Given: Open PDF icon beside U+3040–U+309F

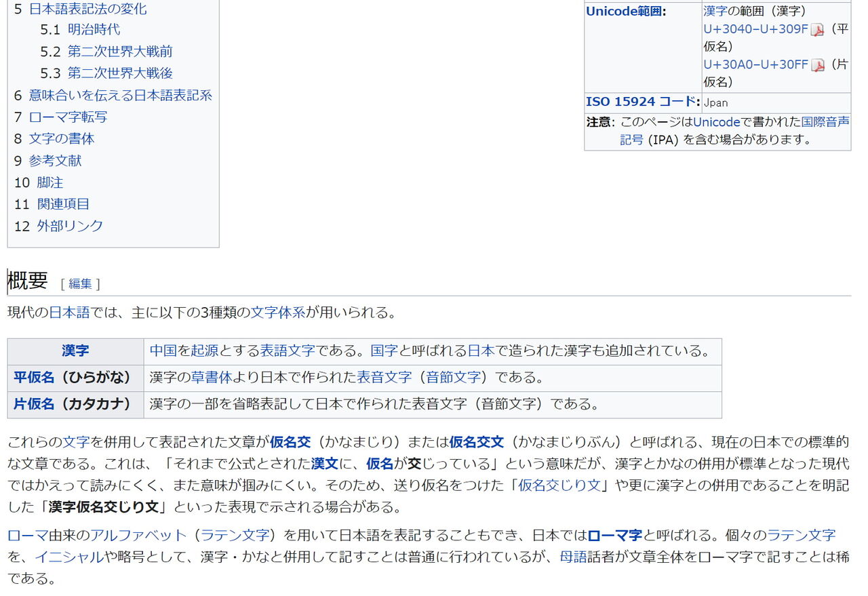Looking at the screenshot, I should [x=817, y=30].
